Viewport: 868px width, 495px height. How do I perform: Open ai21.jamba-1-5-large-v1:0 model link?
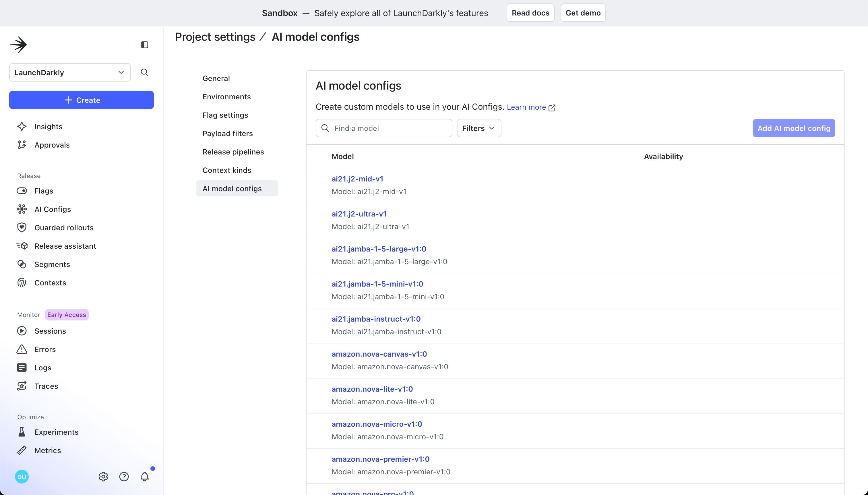tap(379, 249)
